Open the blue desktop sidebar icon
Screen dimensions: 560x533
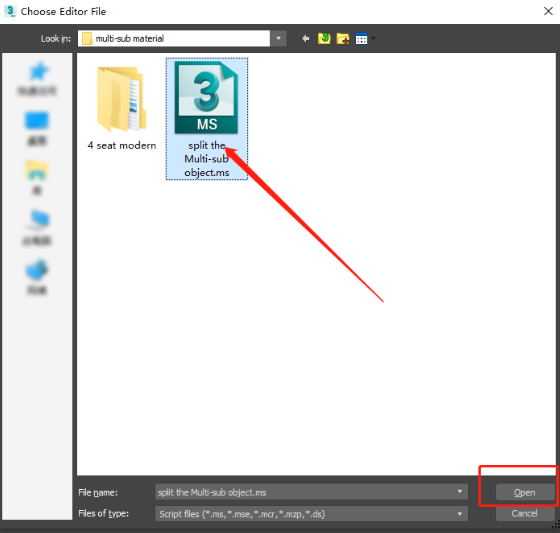[37, 129]
